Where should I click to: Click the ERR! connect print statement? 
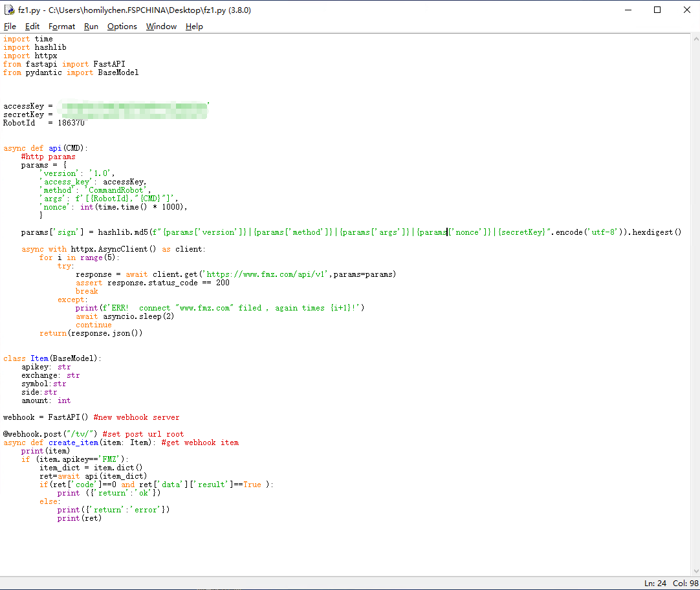coord(220,309)
